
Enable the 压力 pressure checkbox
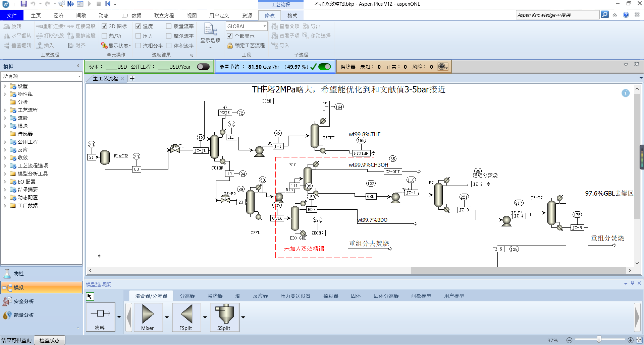point(138,36)
